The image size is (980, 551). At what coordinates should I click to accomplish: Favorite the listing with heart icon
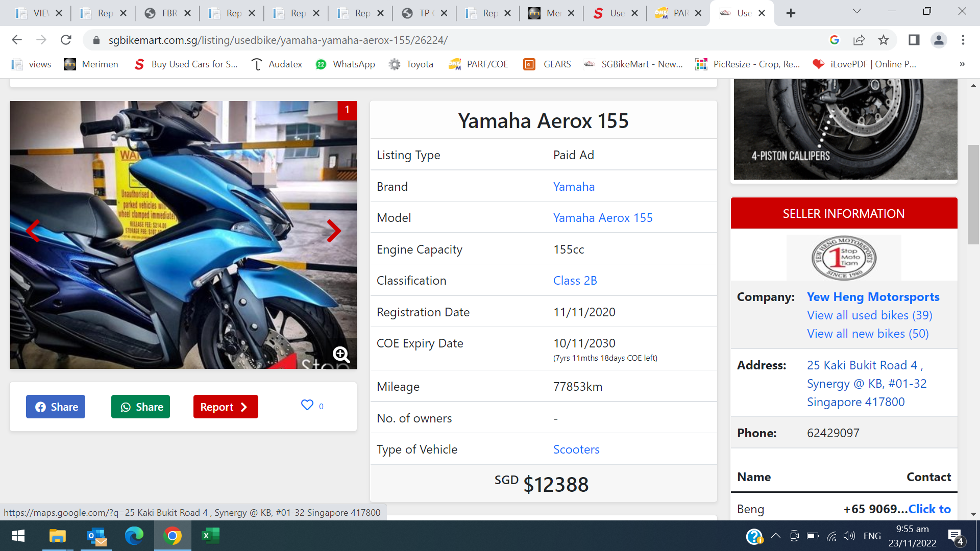click(307, 405)
